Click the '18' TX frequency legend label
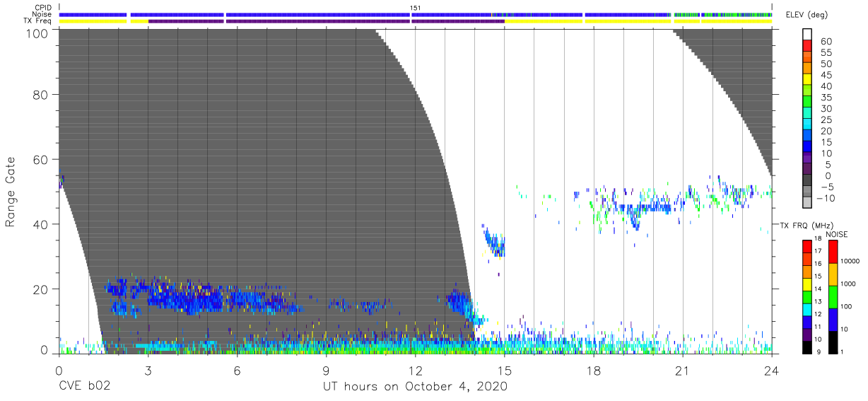 817,239
